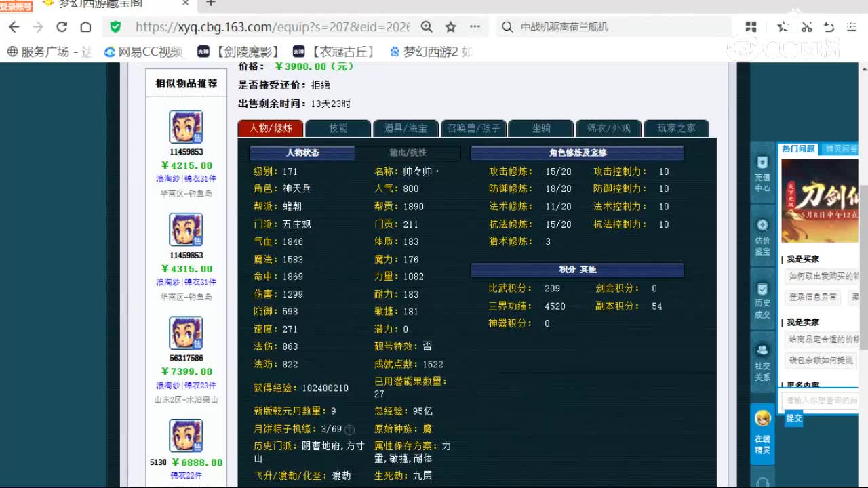
Task: Open avatar of ¥4315.00 similar item
Action: (186, 230)
